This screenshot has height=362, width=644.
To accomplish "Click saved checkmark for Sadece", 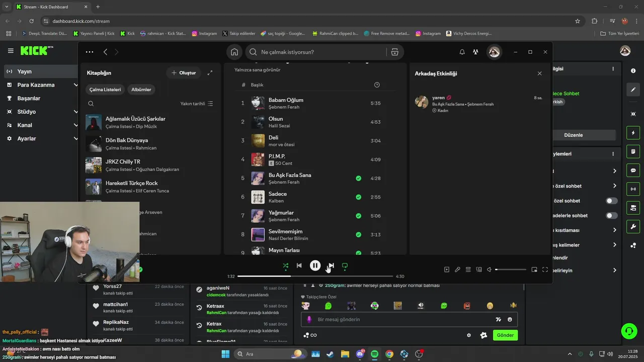I will point(358,197).
